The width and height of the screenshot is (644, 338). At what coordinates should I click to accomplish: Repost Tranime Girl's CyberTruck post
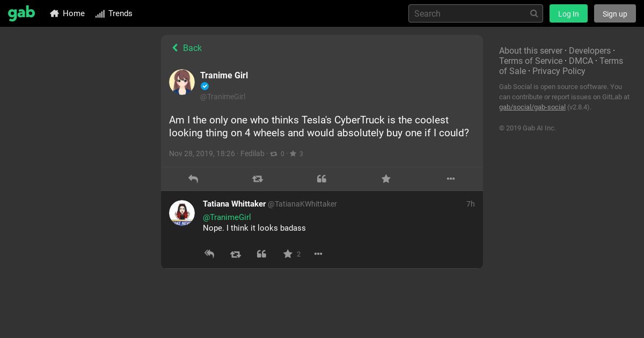[258, 179]
